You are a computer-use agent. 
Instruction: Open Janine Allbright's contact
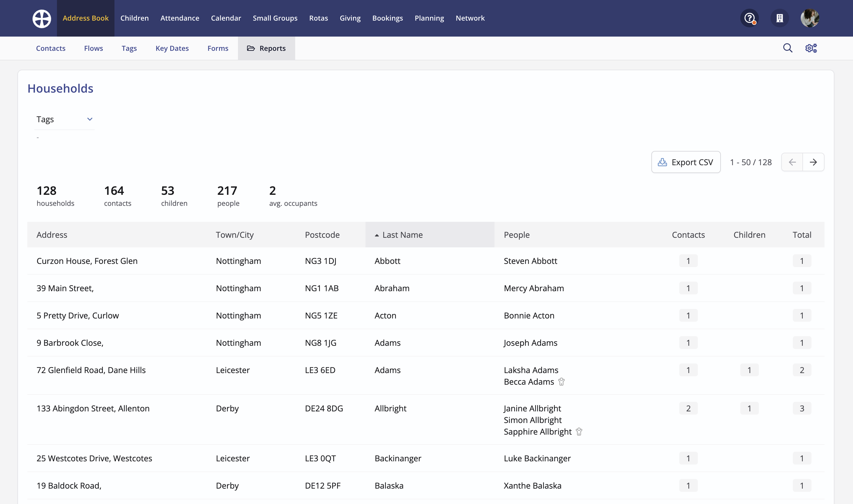532,408
